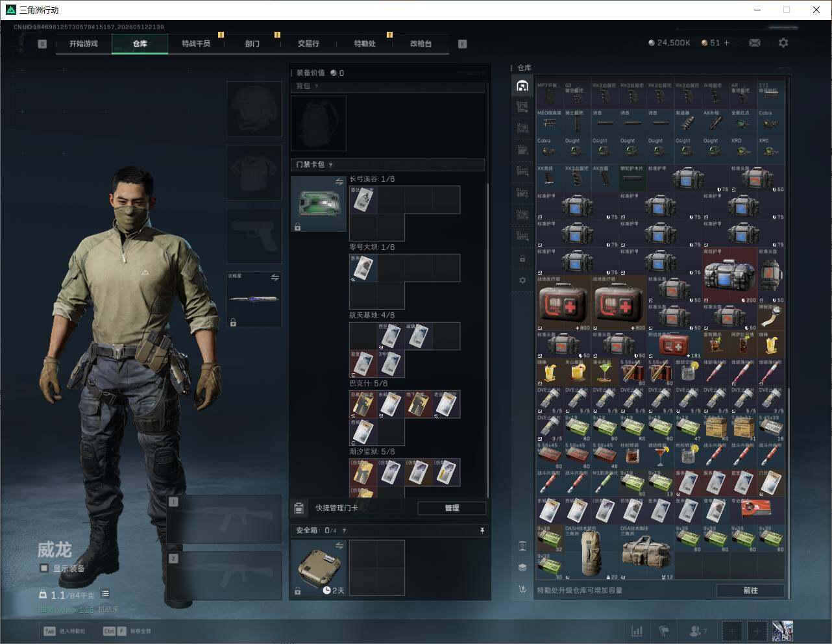
Task: Open the help icon beside 背包
Action: (317, 86)
